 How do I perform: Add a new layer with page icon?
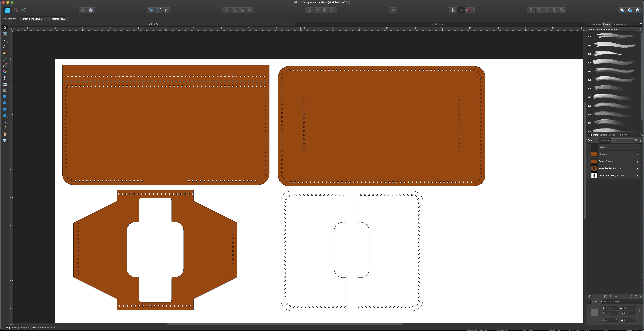point(631,296)
